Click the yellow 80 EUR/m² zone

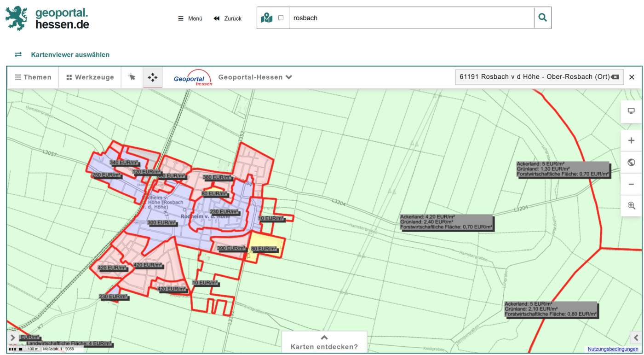click(x=267, y=239)
